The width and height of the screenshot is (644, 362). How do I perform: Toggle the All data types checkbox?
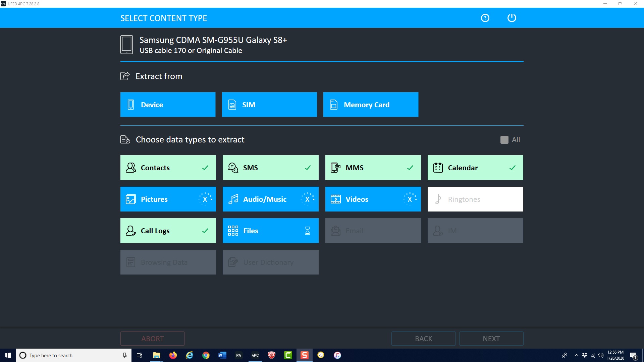504,139
